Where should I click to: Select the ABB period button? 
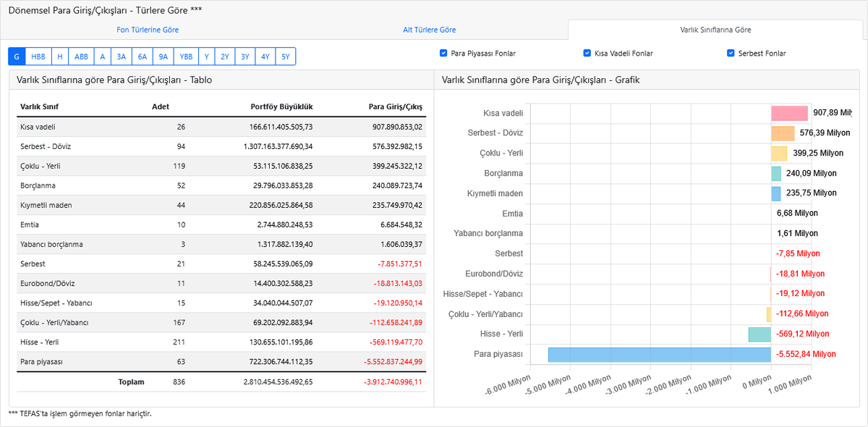(82, 56)
